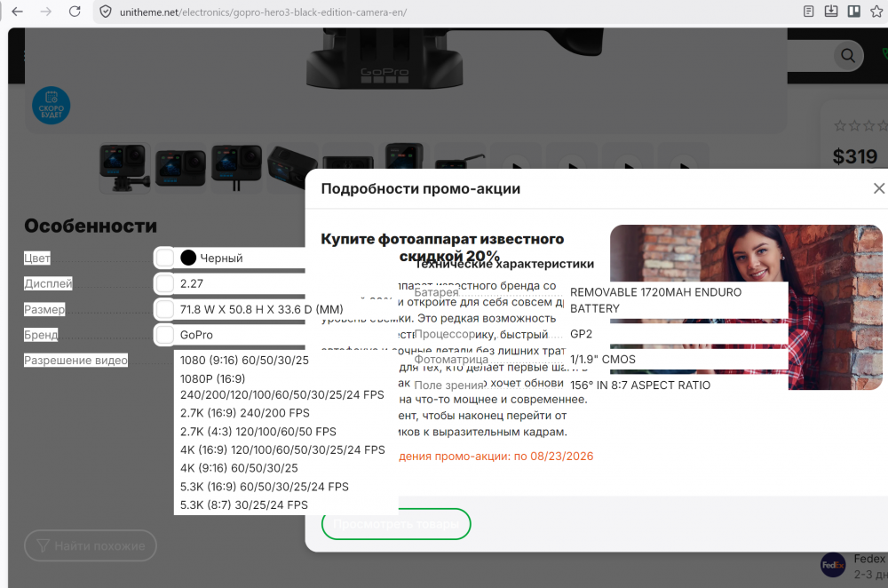Enable the GoPro brand checkbox

tap(165, 335)
